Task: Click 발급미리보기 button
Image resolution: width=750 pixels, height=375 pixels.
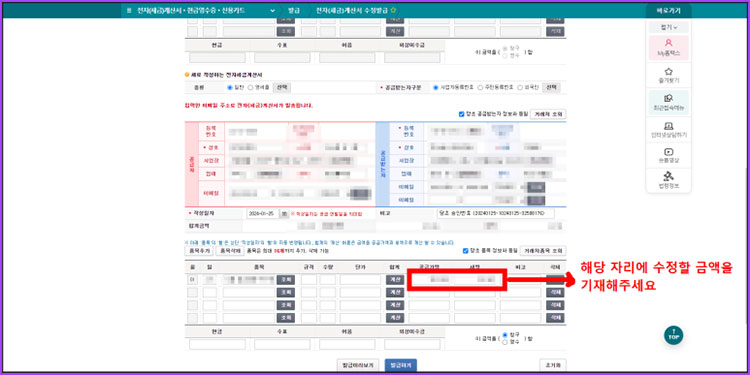Action: point(358,365)
